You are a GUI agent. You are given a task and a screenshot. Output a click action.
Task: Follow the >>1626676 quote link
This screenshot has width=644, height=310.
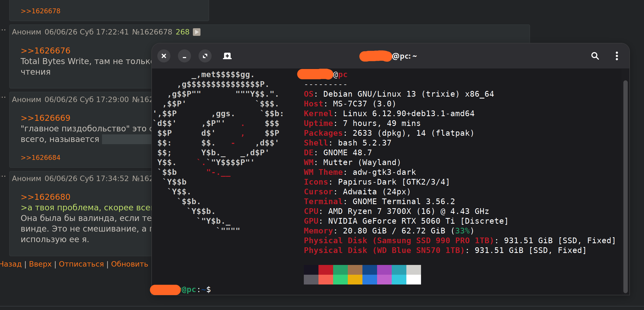pyautogui.click(x=45, y=50)
